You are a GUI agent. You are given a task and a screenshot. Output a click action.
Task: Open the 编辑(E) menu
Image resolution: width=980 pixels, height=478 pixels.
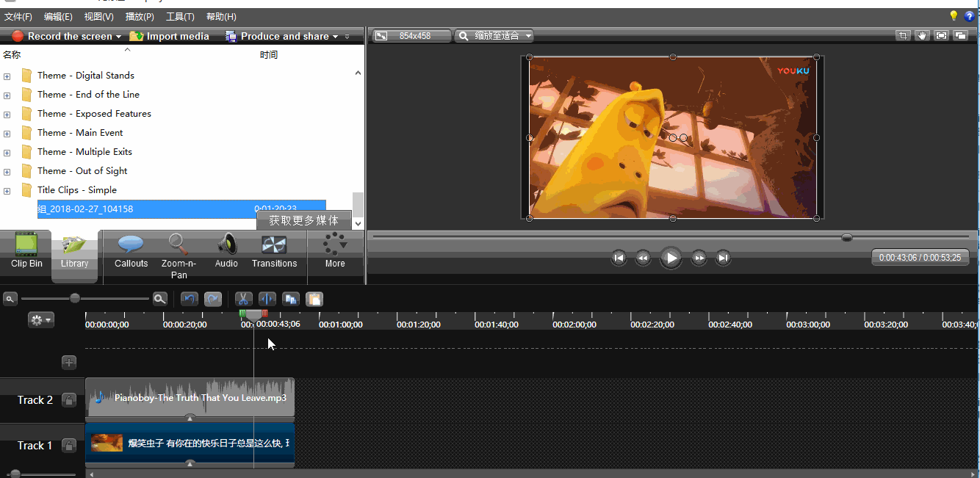coord(58,16)
